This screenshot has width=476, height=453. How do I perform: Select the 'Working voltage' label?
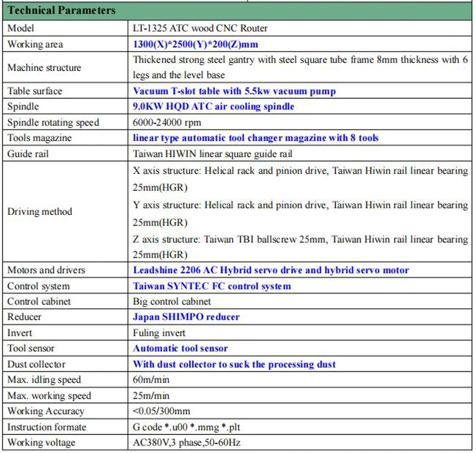tap(41, 442)
